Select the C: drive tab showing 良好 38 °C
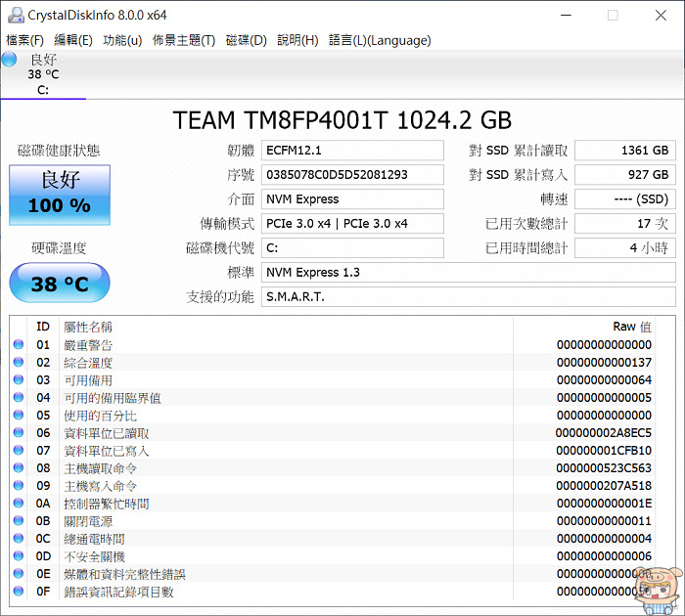 tap(43, 74)
